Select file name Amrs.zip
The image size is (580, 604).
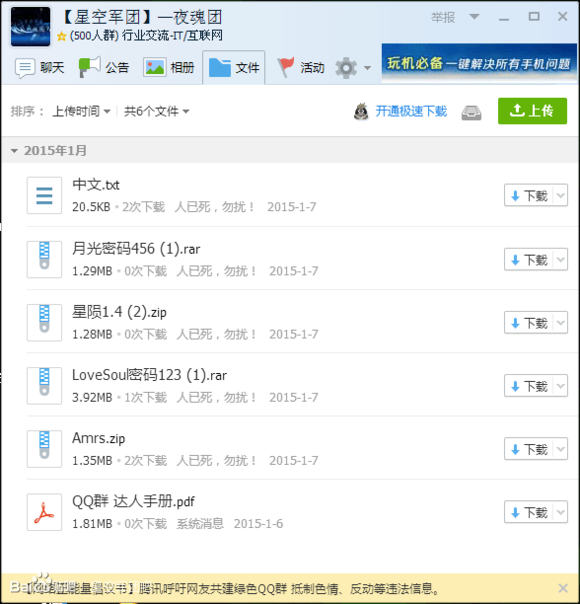tap(99, 438)
